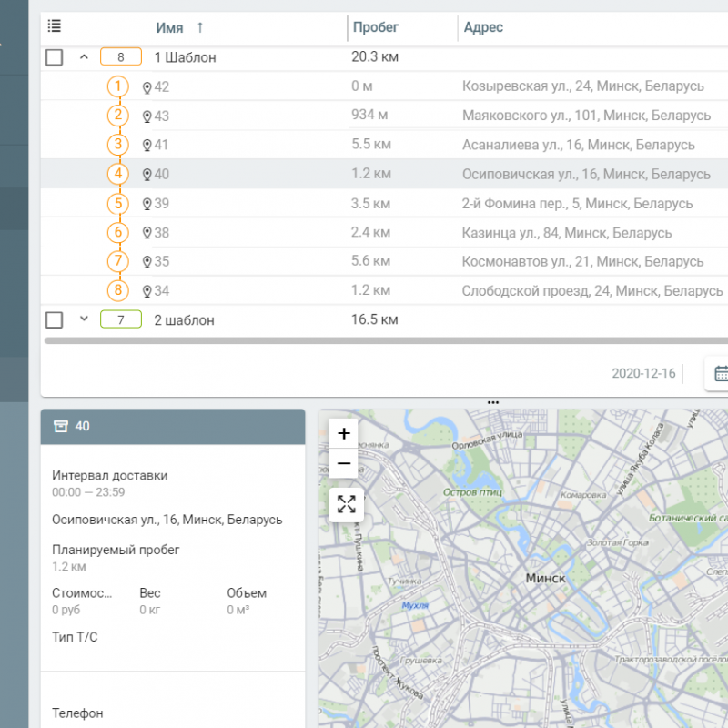Click the list view icon in the table header
Viewport: 728px width, 728px height.
[x=55, y=26]
